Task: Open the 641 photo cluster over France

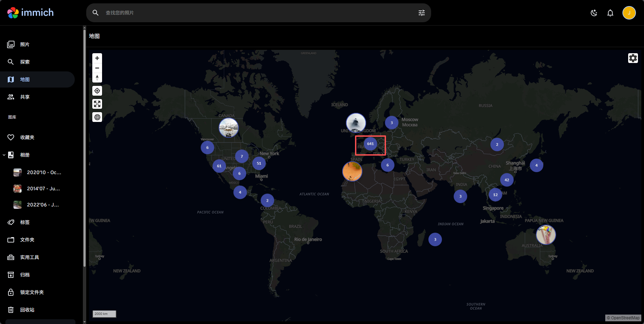Action: pos(371,144)
